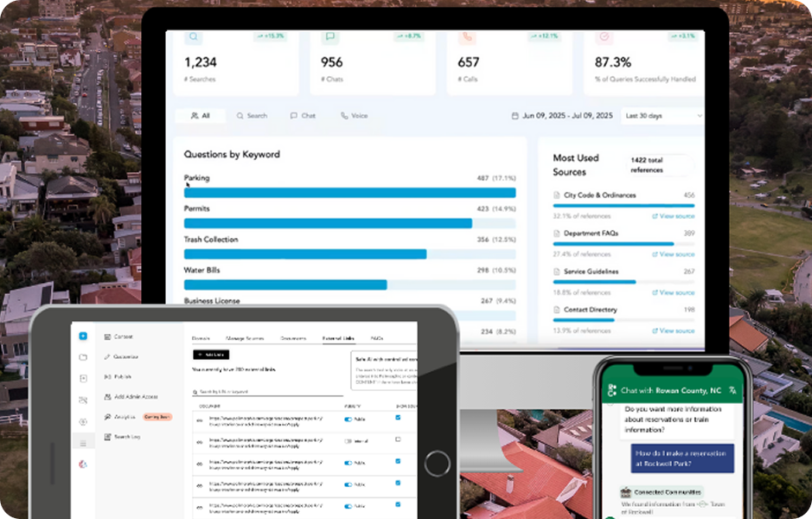
Task: Check the unchecked box on the Internal link row
Action: [x=398, y=439]
